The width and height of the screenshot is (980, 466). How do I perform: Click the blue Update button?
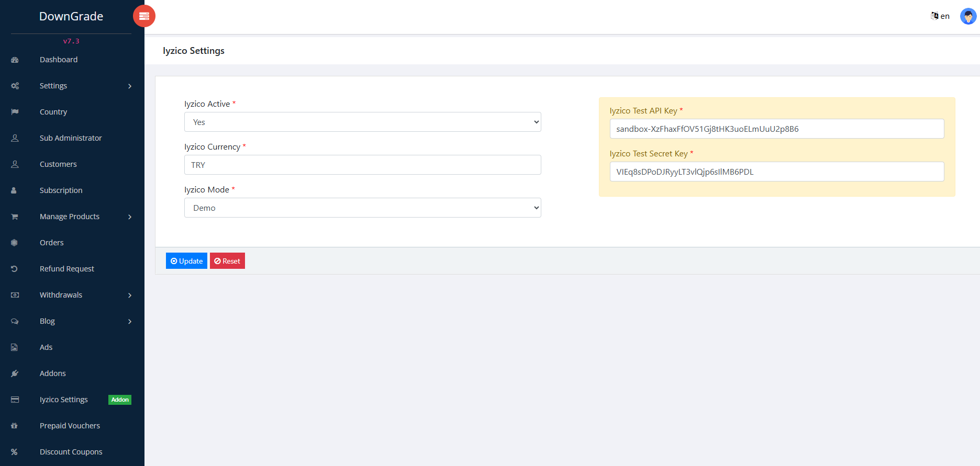point(186,261)
